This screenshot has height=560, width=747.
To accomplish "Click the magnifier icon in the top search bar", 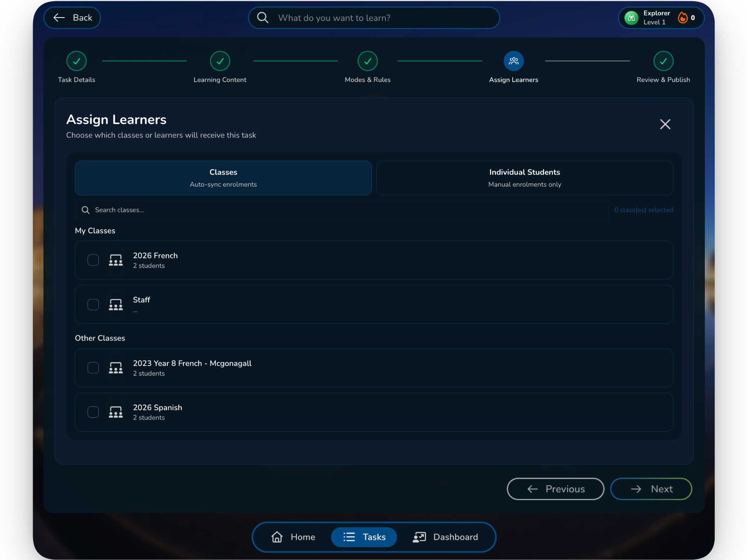I will 263,17.
